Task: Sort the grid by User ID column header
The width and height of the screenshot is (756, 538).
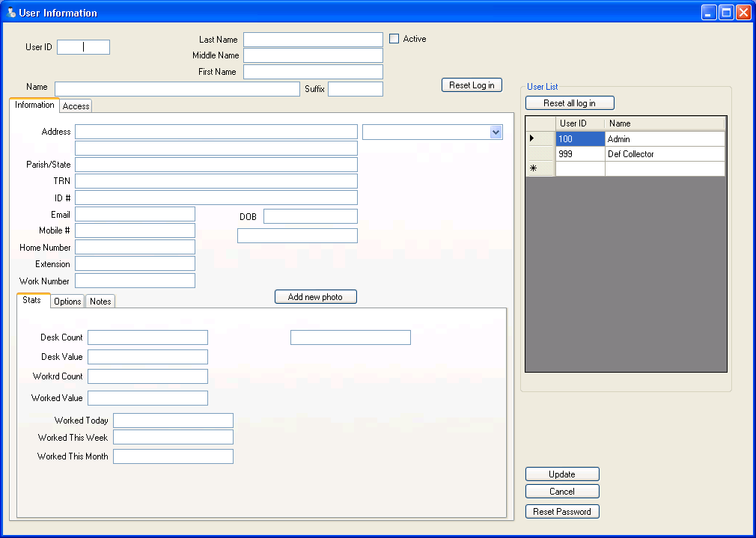Action: tap(579, 123)
